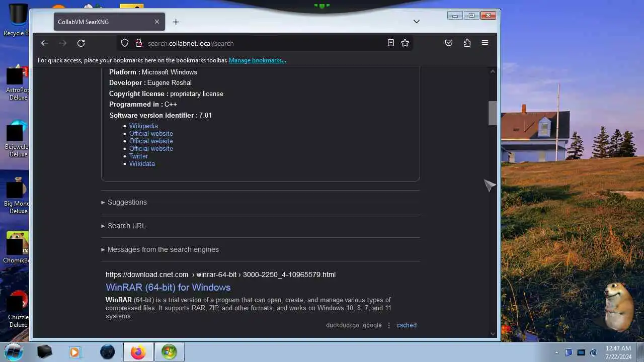Open the clock showing 12:47 AM
This screenshot has height=362, width=644.
[x=618, y=352]
